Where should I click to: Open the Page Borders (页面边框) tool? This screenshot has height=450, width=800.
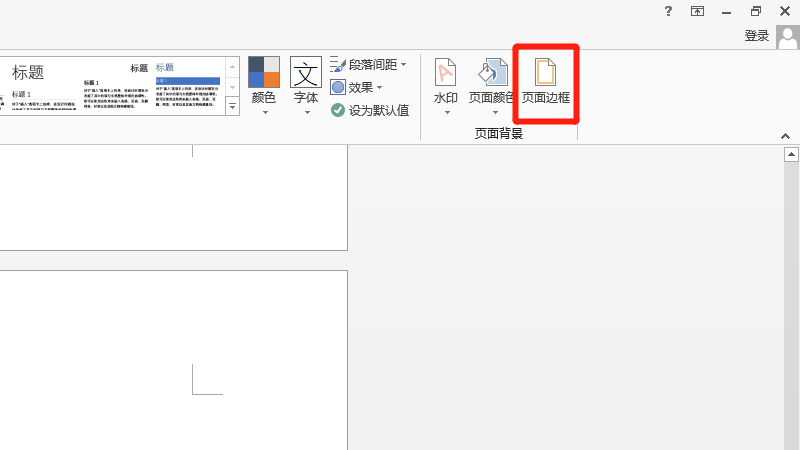pyautogui.click(x=545, y=80)
